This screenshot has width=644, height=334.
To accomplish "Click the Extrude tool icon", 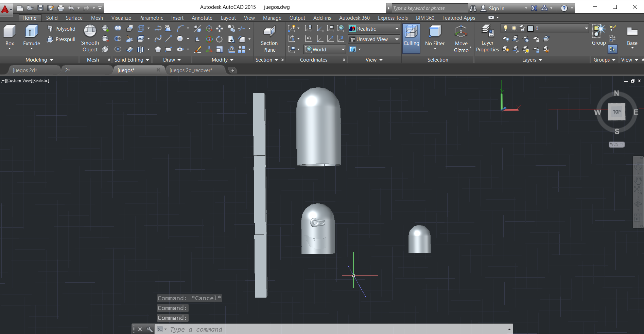I will [x=31, y=32].
